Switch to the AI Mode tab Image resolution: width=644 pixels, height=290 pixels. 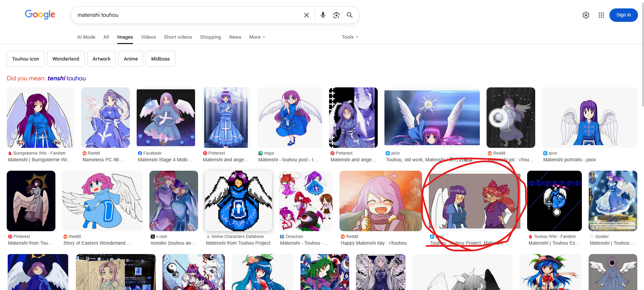pos(86,37)
